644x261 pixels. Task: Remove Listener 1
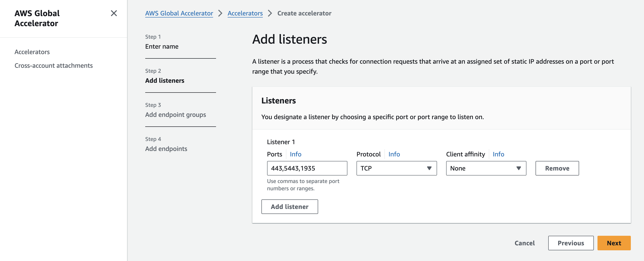click(x=557, y=168)
